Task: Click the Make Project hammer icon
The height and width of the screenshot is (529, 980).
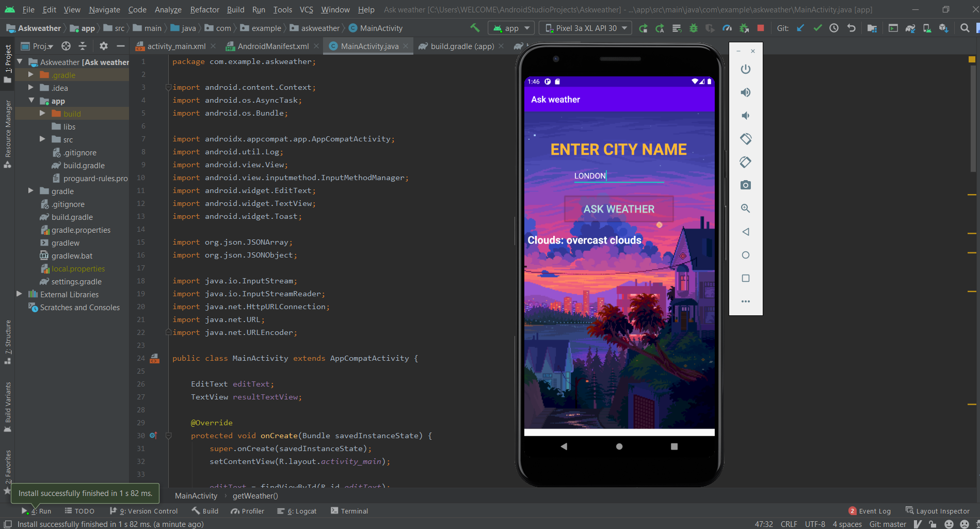Action: click(475, 28)
